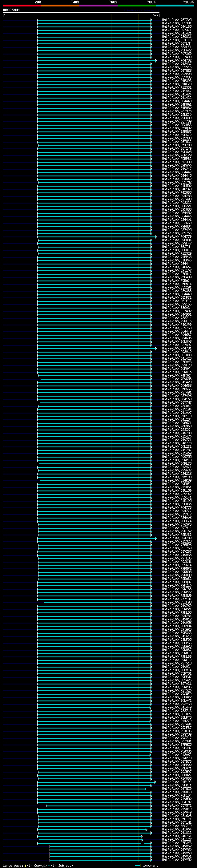
Task: Open hit UniRef100_Q41421
Action: pos(176,33)
